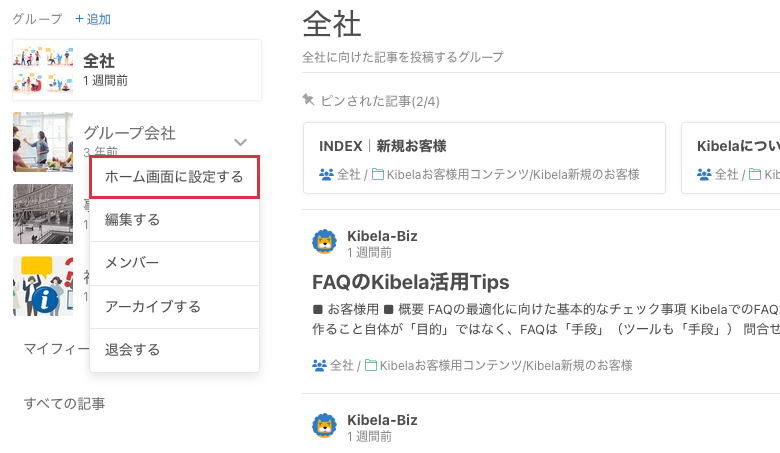780x453 pixels.
Task: Choose 退会する from the group menu
Action: [x=133, y=350]
